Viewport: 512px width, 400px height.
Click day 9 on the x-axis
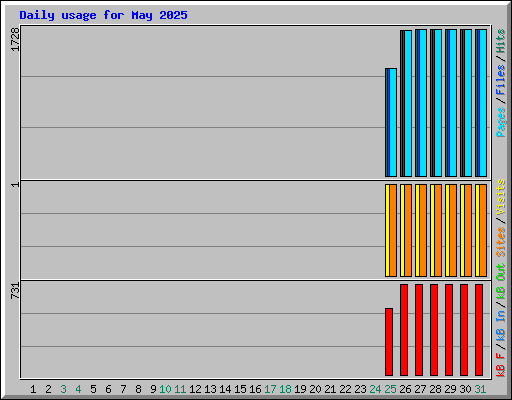(x=153, y=389)
